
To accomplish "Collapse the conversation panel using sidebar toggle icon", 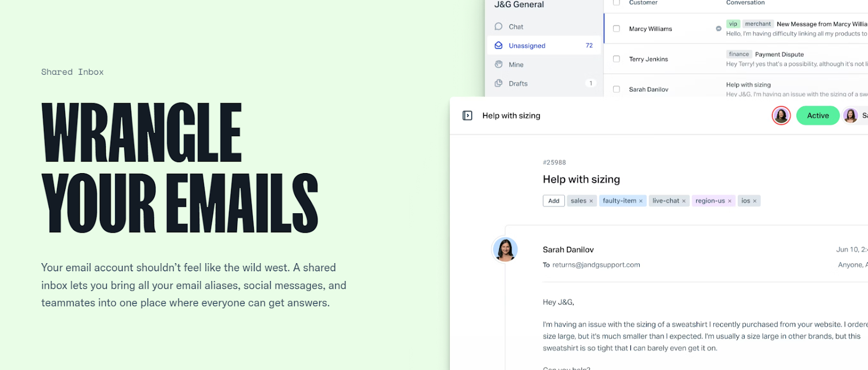I will coord(467,116).
